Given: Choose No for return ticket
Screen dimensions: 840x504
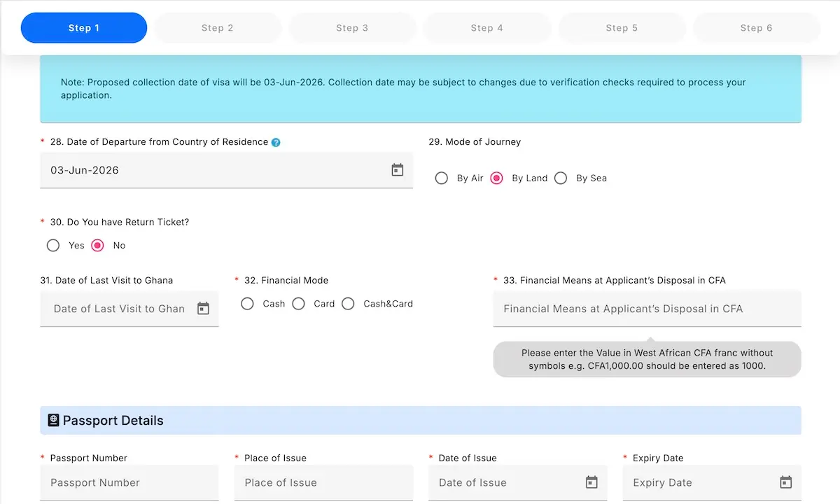Looking at the screenshot, I should coord(98,246).
